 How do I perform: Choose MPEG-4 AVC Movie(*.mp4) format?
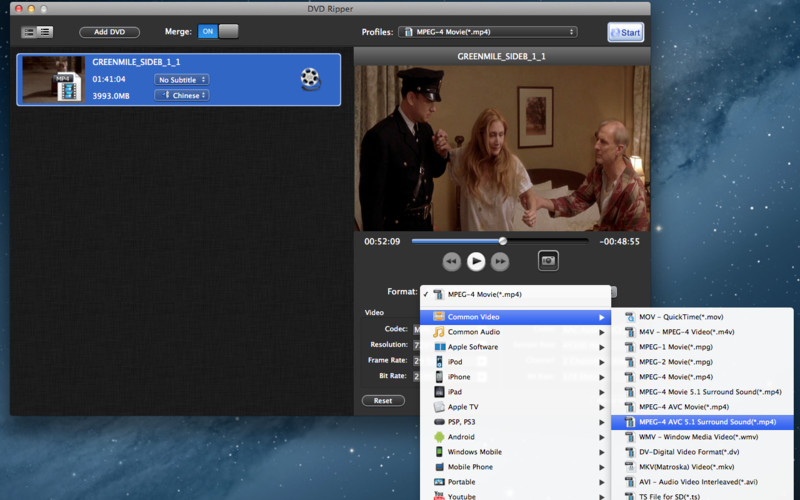(x=702, y=407)
